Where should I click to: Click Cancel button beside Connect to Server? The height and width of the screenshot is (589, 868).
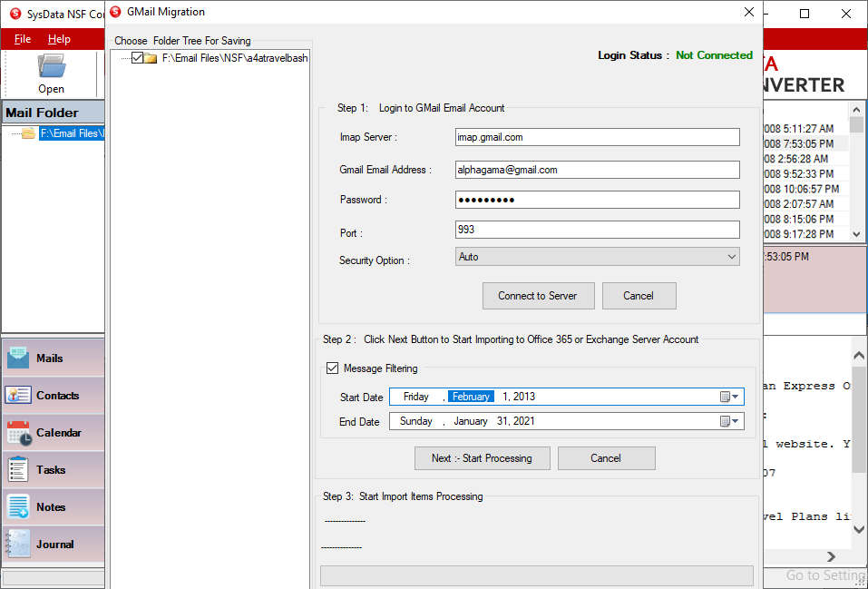639,296
